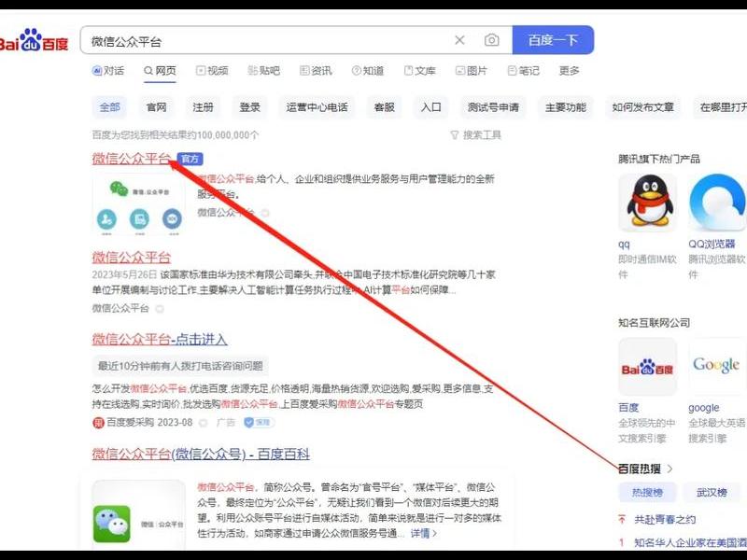Click the 知名互联网公司 heading
The height and width of the screenshot is (560, 747).
coord(655,323)
